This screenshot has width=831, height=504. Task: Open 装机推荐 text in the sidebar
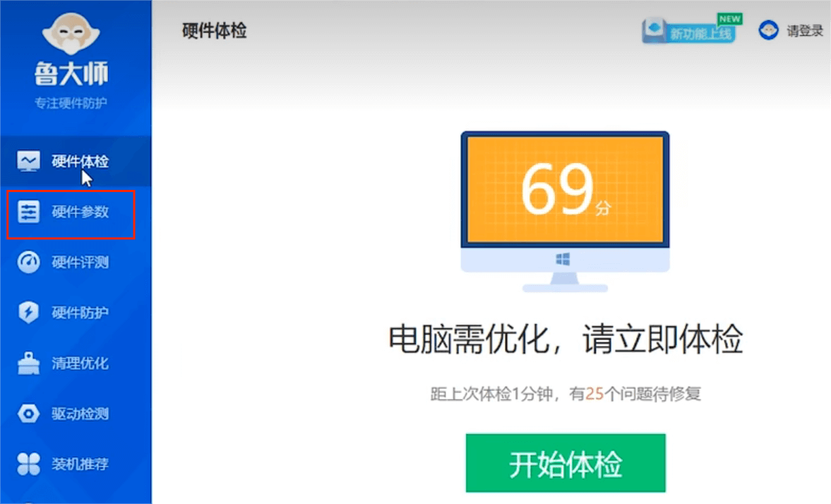tap(80, 464)
